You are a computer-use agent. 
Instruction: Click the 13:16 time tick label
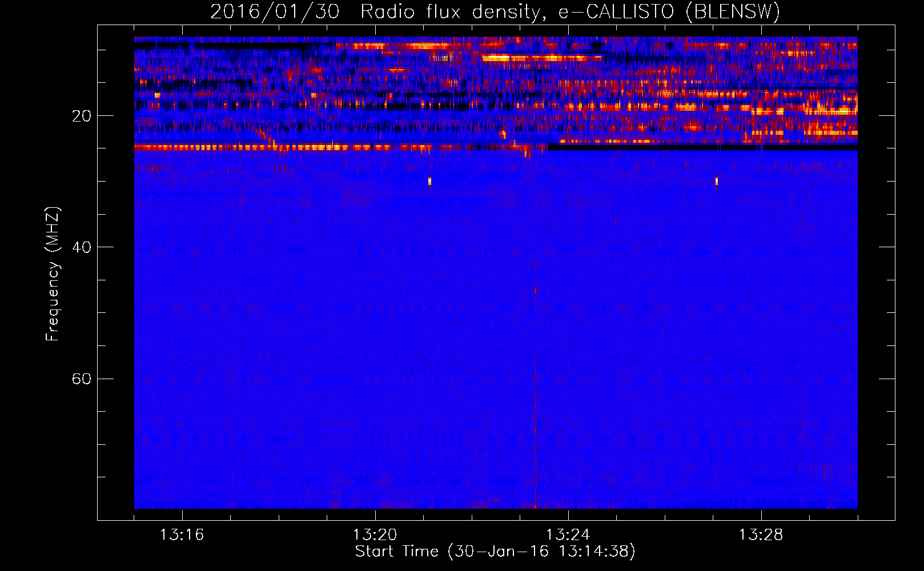[x=182, y=535]
